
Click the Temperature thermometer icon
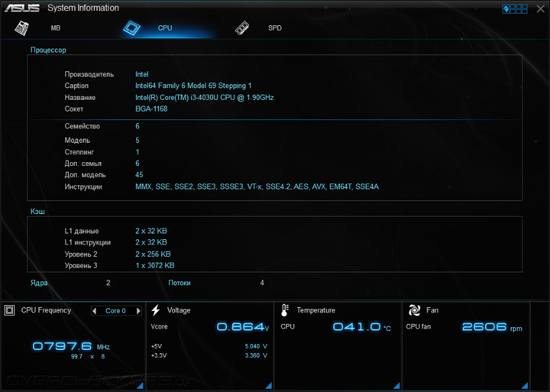click(x=285, y=310)
